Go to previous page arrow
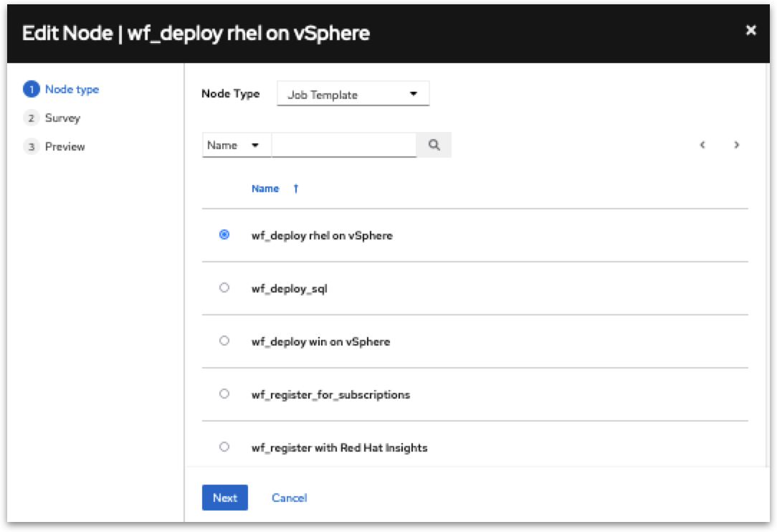The width and height of the screenshot is (777, 532). point(702,145)
